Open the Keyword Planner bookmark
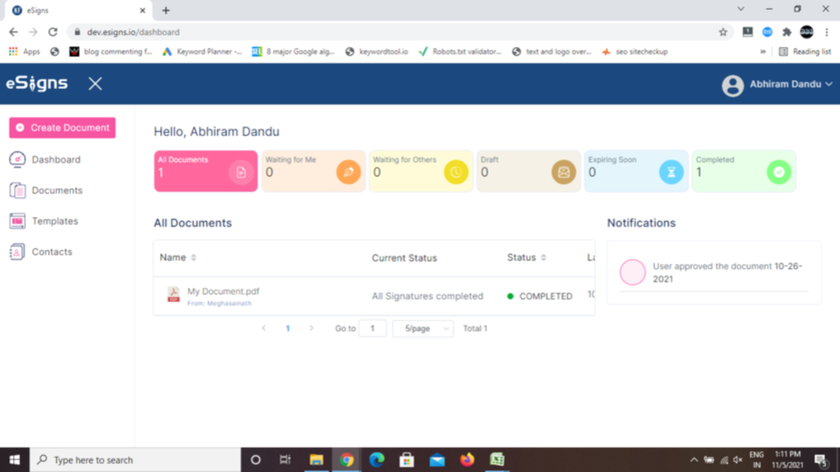The image size is (840, 472). tap(202, 51)
